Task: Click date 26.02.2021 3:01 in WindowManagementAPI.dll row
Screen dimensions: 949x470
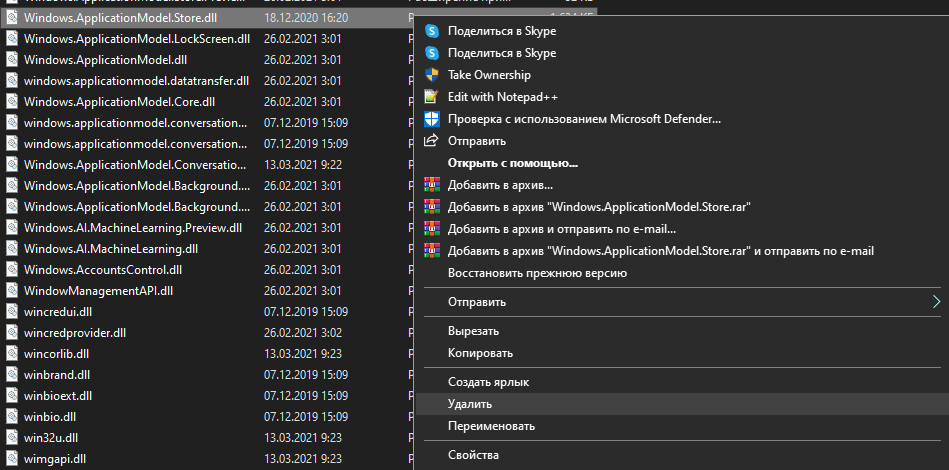Action: [303, 291]
